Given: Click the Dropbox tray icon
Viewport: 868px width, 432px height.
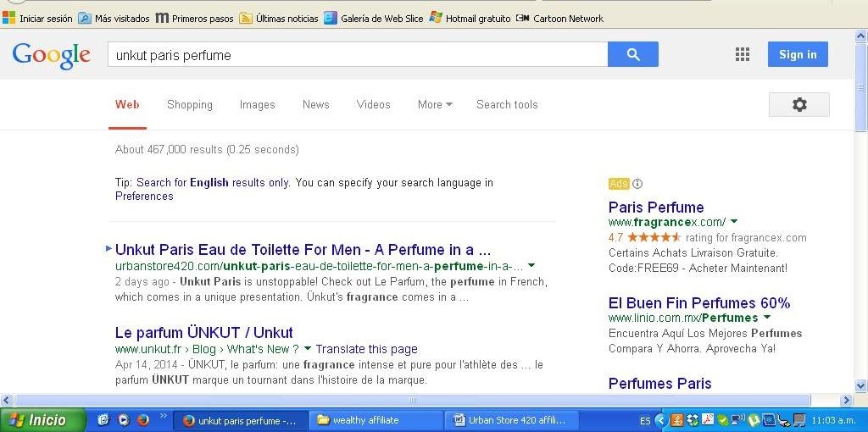Looking at the screenshot, I should pyautogui.click(x=693, y=420).
